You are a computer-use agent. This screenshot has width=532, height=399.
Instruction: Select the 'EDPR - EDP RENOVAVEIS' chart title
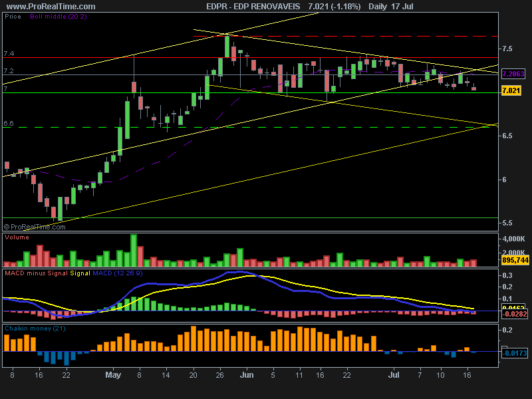click(253, 7)
